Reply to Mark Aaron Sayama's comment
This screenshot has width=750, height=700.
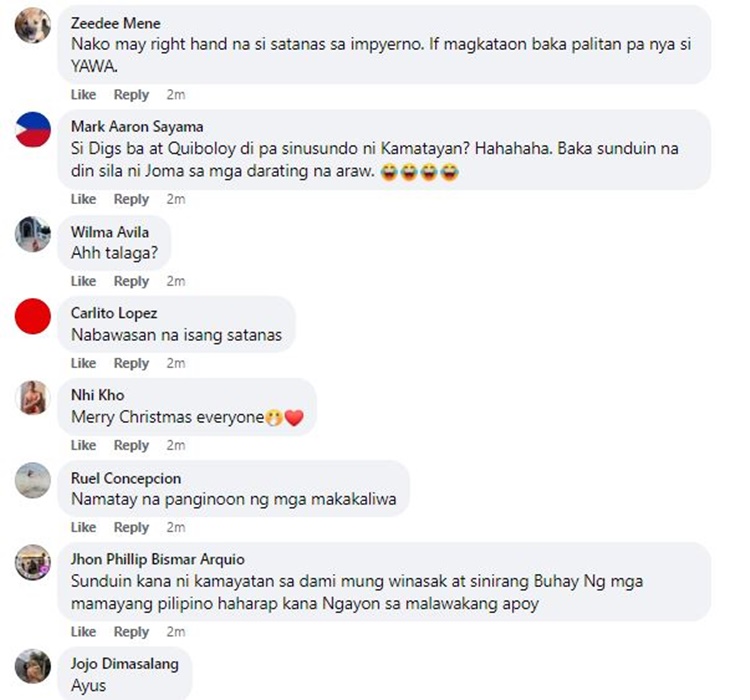(x=131, y=199)
